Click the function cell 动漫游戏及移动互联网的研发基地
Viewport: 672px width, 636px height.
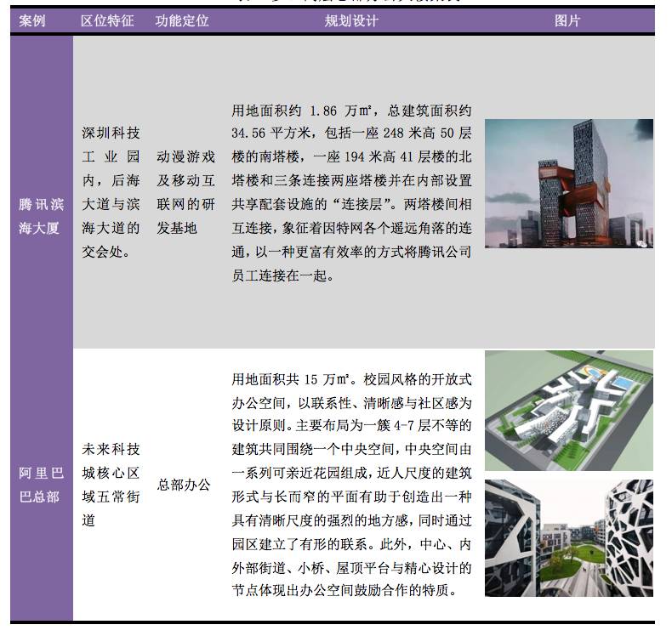tap(185, 192)
